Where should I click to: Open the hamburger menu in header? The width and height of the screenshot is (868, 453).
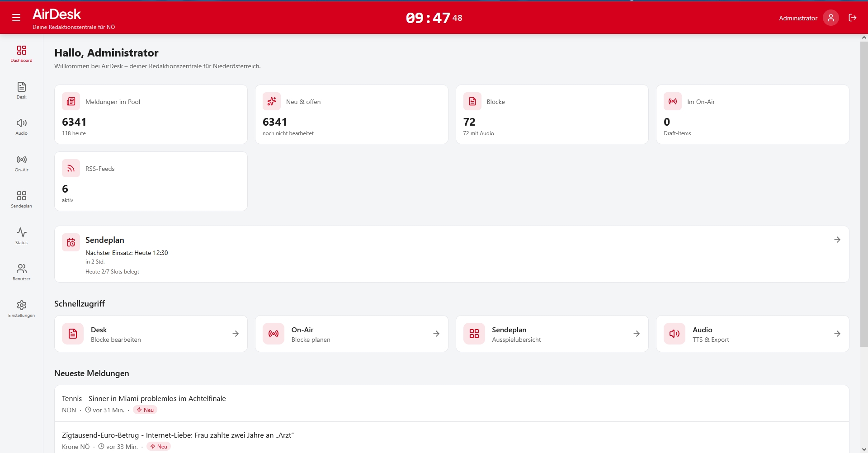click(16, 18)
